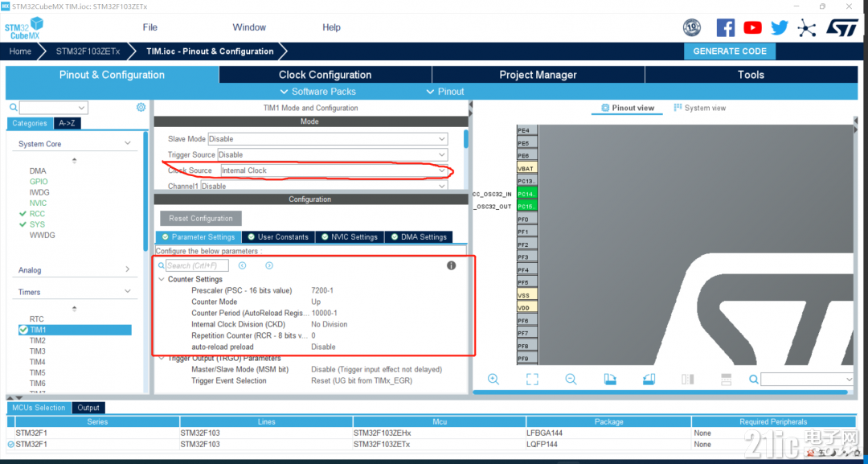Zoom in on the pinout view
The image size is (868, 464).
(x=493, y=380)
